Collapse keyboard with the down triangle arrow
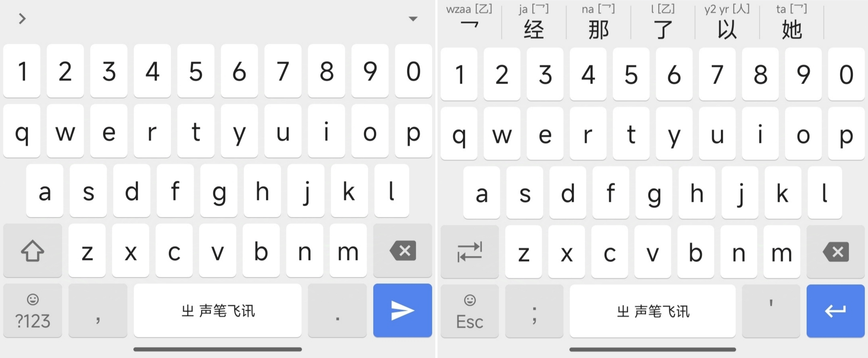This screenshot has height=358, width=868. pos(413,19)
